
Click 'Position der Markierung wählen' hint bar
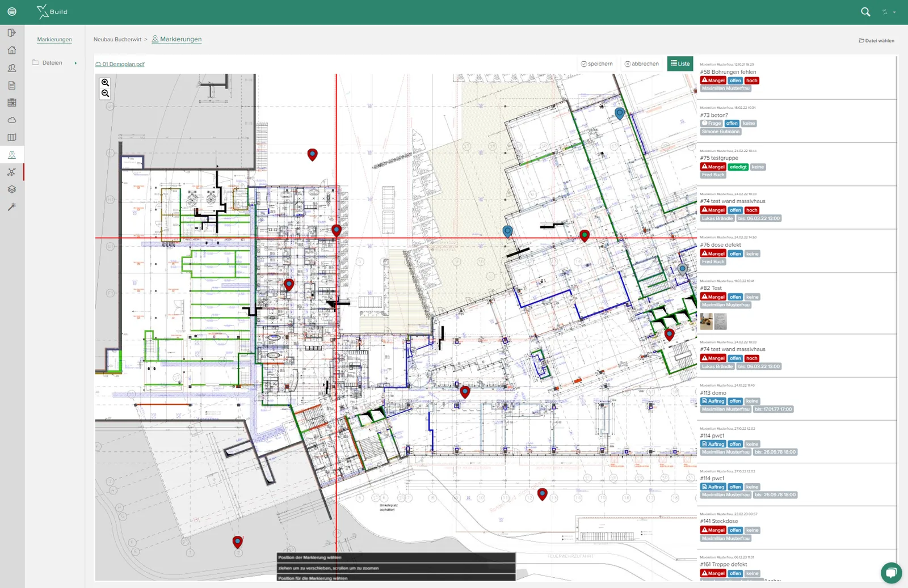tap(396, 557)
